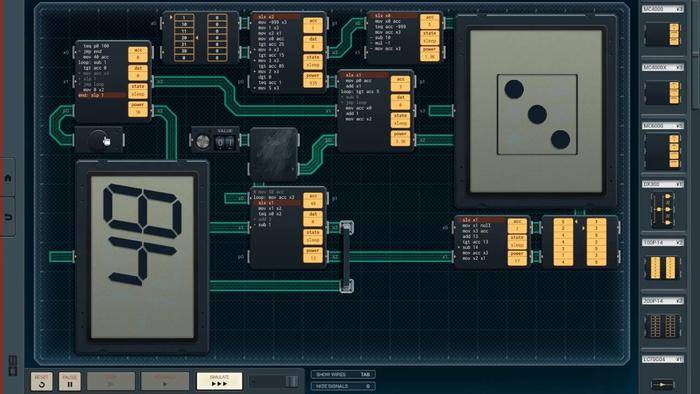Click the undo arrow tab on left edge

tap(8, 217)
